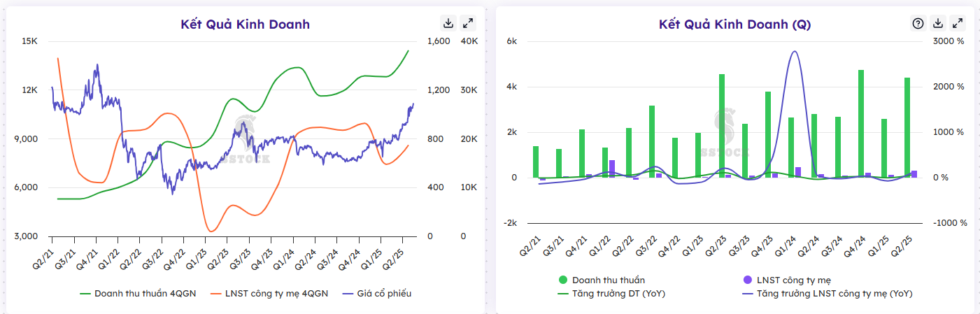Toggle Doanh thu thuần bar series legend

[602, 280]
